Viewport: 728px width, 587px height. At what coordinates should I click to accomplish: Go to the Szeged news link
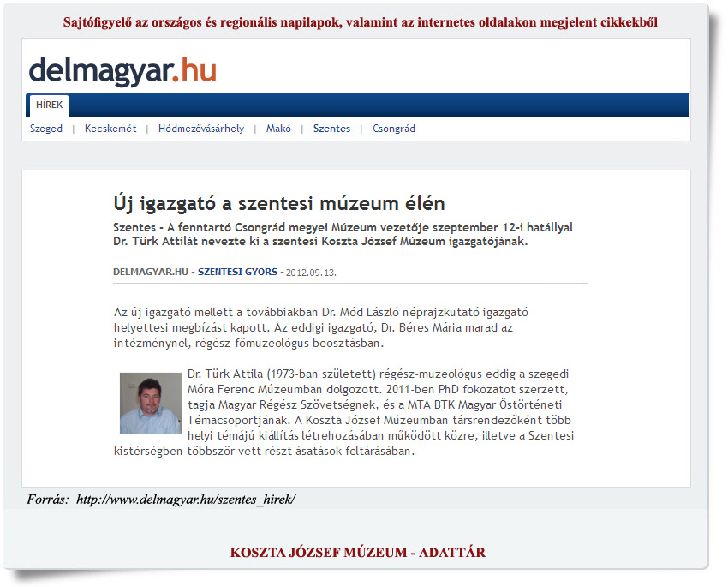pos(46,129)
